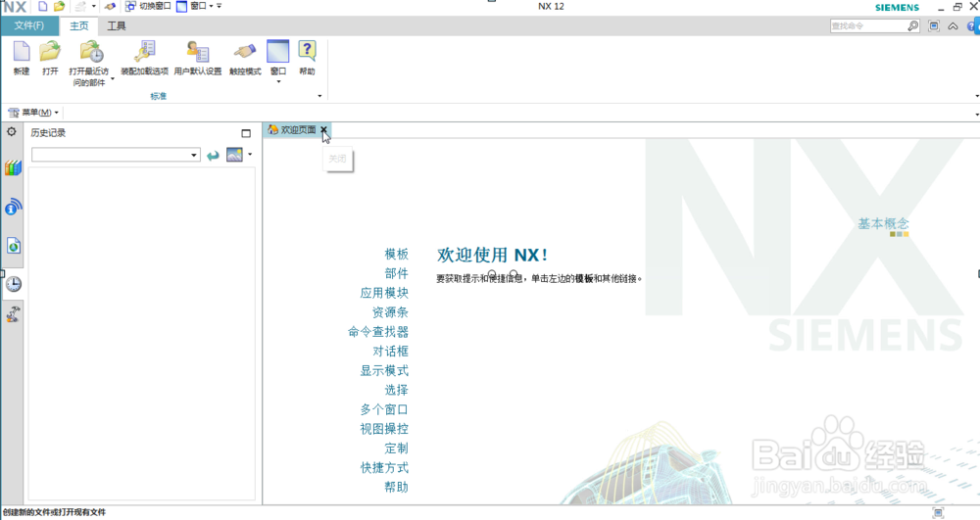Open the quick-access 窗口 dropdown

click(x=195, y=6)
